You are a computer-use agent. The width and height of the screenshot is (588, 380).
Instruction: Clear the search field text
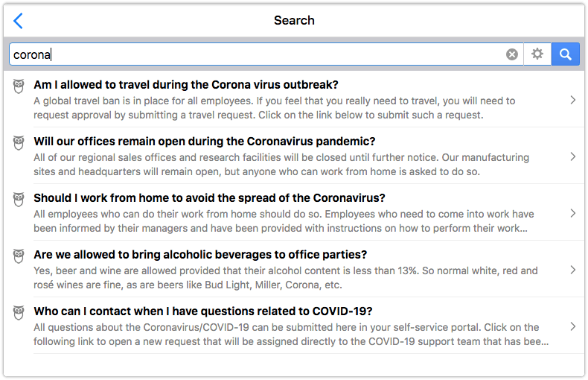pos(512,54)
